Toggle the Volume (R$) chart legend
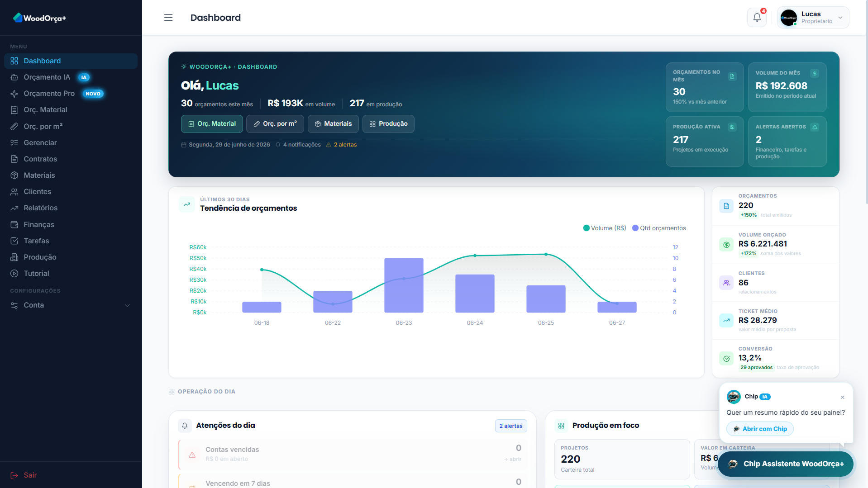Screen dimensions: 868x488 click(605, 228)
